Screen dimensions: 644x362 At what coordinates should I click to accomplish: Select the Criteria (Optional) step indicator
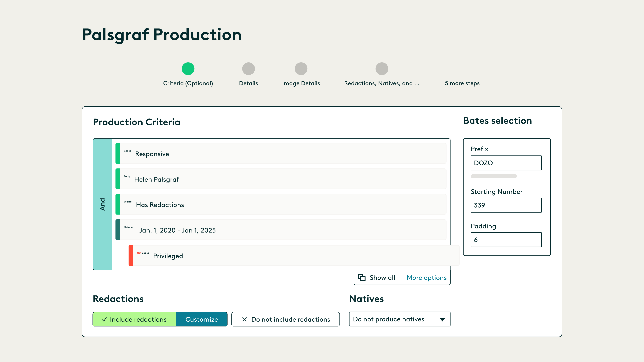(188, 68)
